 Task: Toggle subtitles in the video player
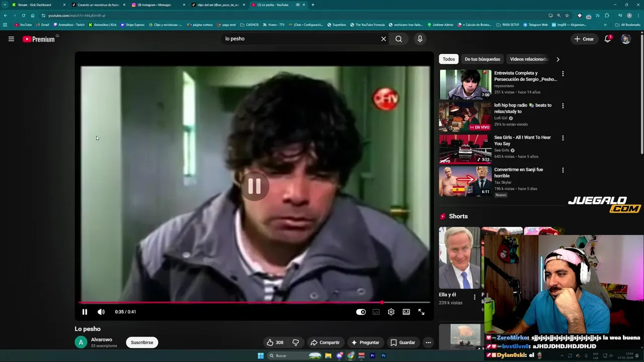coord(376,312)
